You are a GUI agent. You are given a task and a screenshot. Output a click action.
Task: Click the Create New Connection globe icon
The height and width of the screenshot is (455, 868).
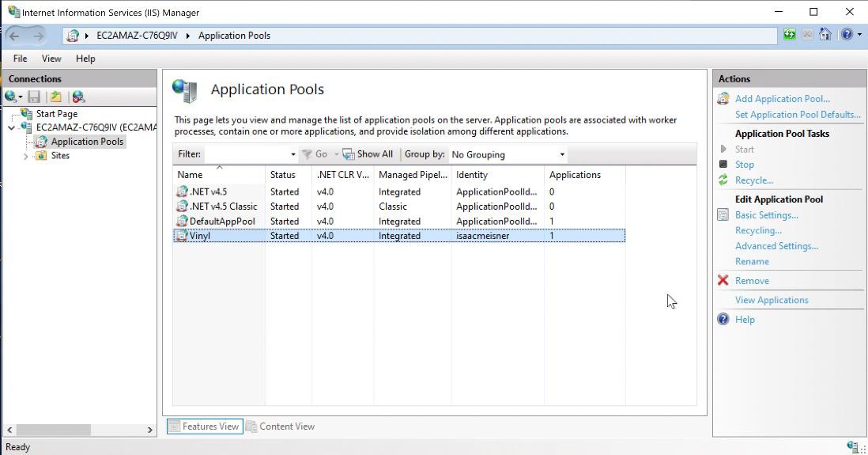(11, 97)
